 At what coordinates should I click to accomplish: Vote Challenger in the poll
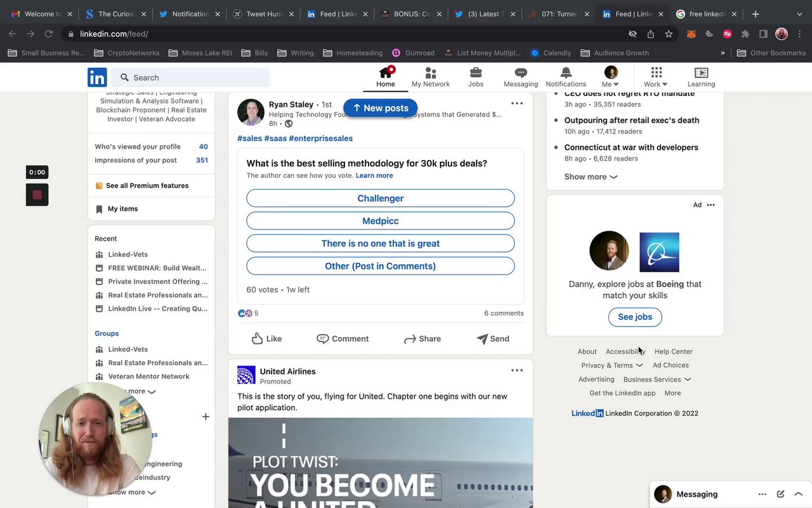tap(381, 198)
